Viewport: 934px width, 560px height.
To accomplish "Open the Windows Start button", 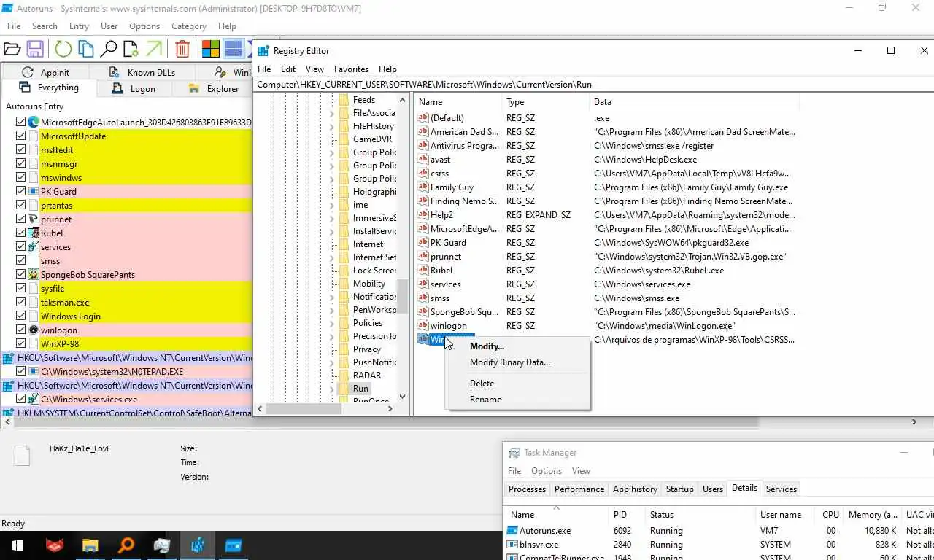I will (18, 545).
